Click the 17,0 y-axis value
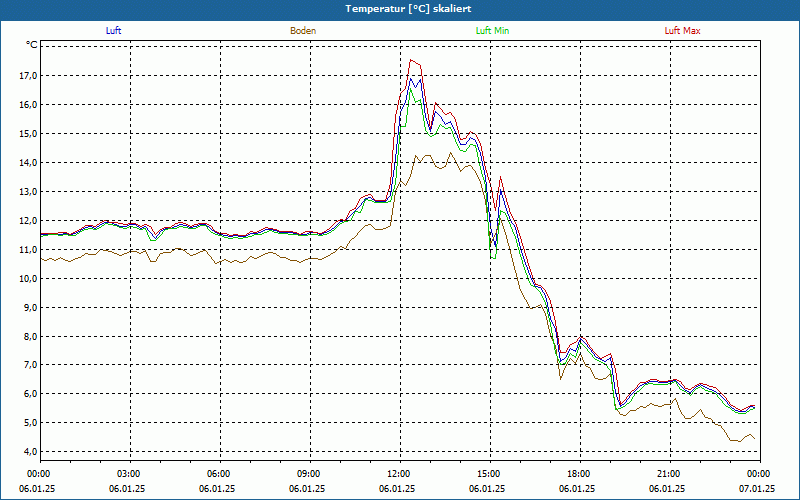Viewport: 800px width, 500px height. click(29, 76)
